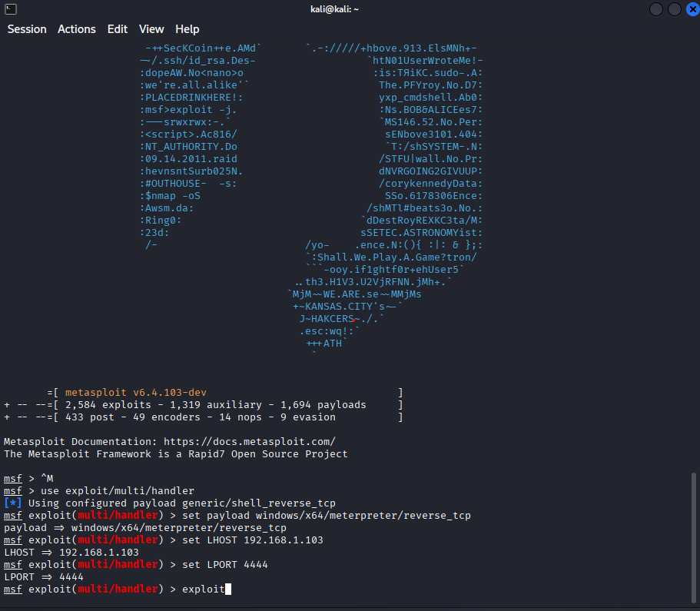Open the Actions menu

pos(76,29)
